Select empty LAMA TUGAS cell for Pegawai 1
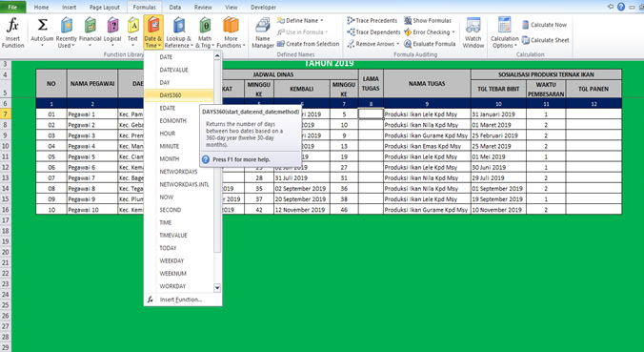644x352 pixels. (371, 114)
